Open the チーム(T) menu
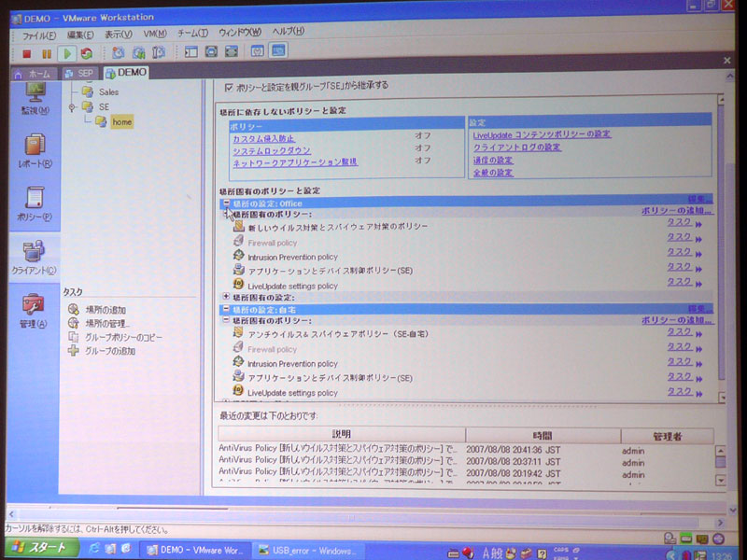Image resolution: width=747 pixels, height=560 pixels. [x=192, y=34]
